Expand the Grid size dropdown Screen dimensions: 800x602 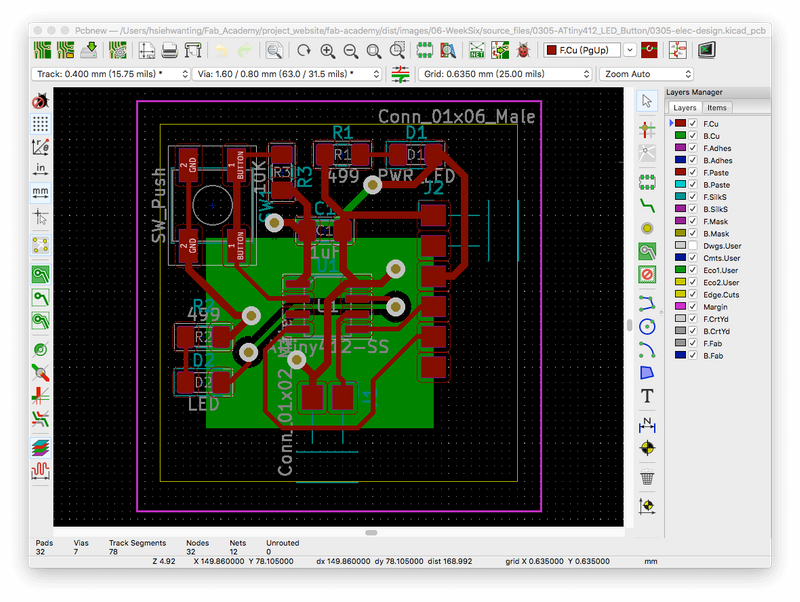point(505,74)
